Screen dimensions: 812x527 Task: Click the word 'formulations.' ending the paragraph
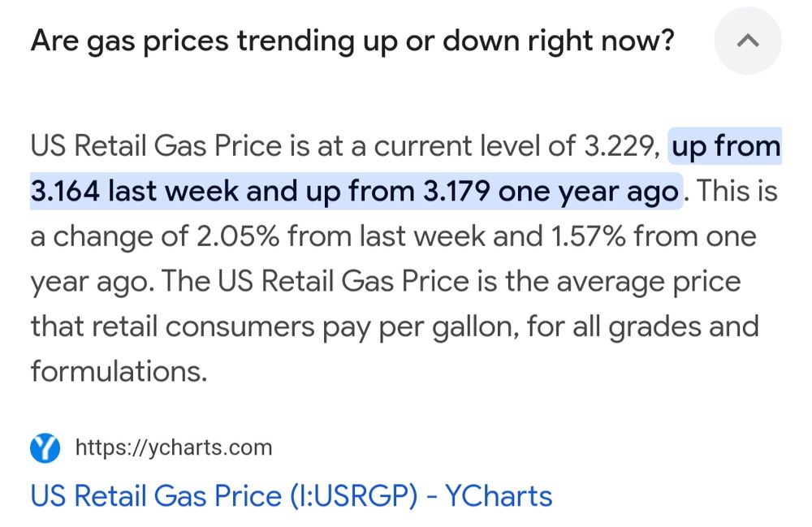tap(115, 371)
